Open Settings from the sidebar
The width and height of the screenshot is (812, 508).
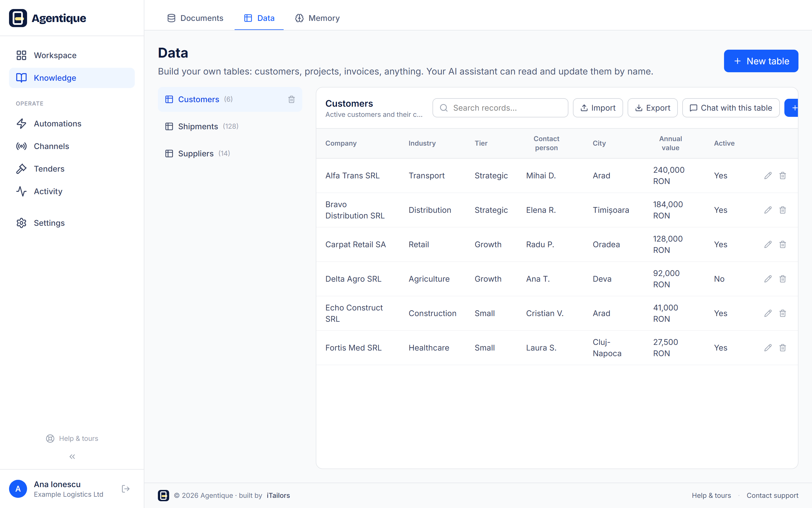(72, 223)
